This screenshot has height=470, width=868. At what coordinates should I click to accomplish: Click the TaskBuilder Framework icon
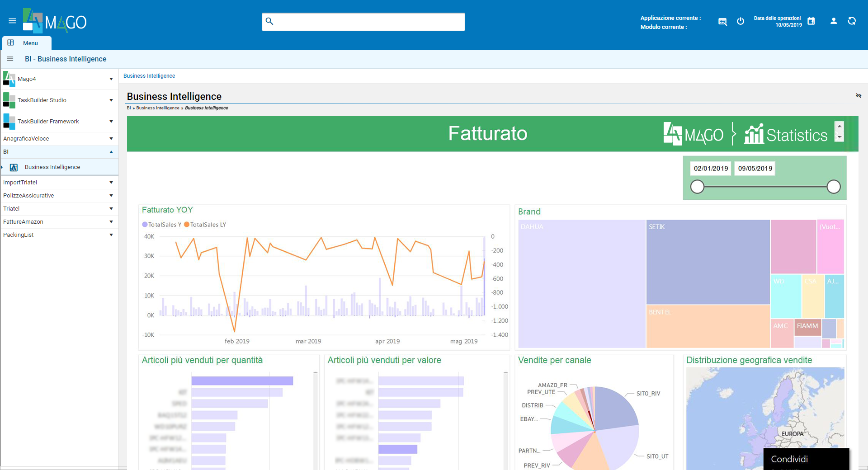(9, 121)
